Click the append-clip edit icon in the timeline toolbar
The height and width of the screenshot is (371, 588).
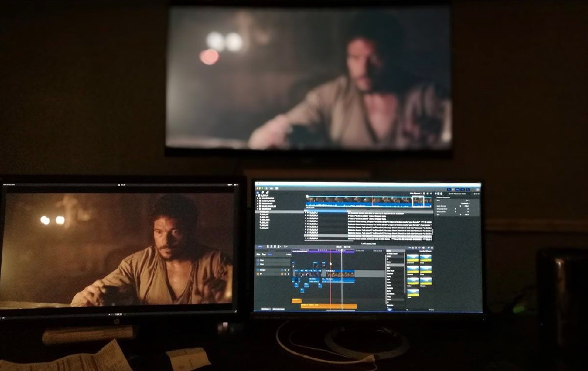click(275, 246)
